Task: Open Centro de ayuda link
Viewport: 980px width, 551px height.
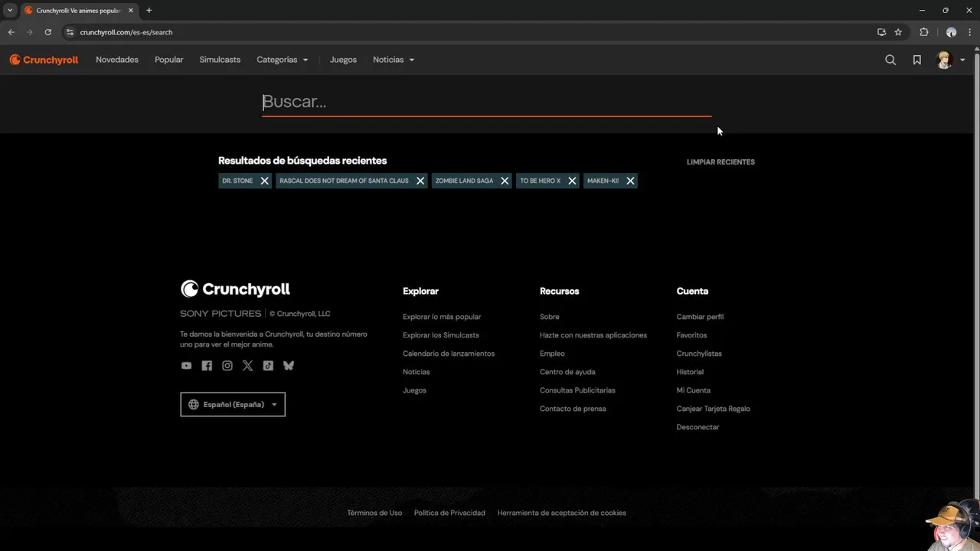Action: coord(567,372)
